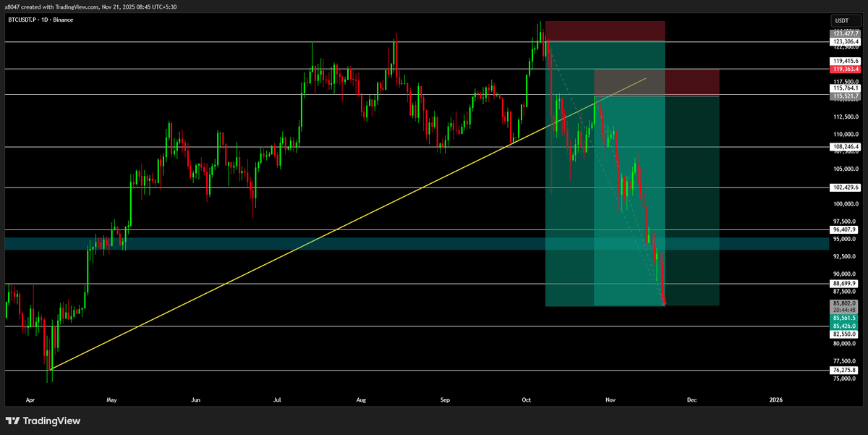Image resolution: width=868 pixels, height=435 pixels.
Task: Click the Nov label on time axis
Action: (610, 399)
